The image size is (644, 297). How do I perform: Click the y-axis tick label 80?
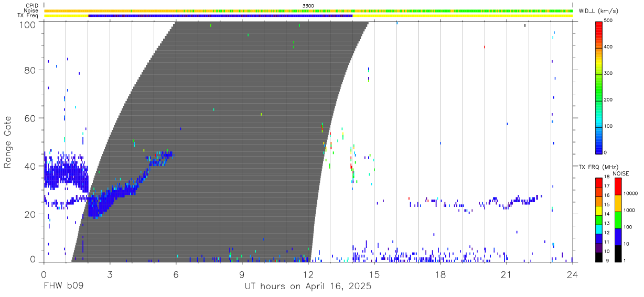(30, 70)
